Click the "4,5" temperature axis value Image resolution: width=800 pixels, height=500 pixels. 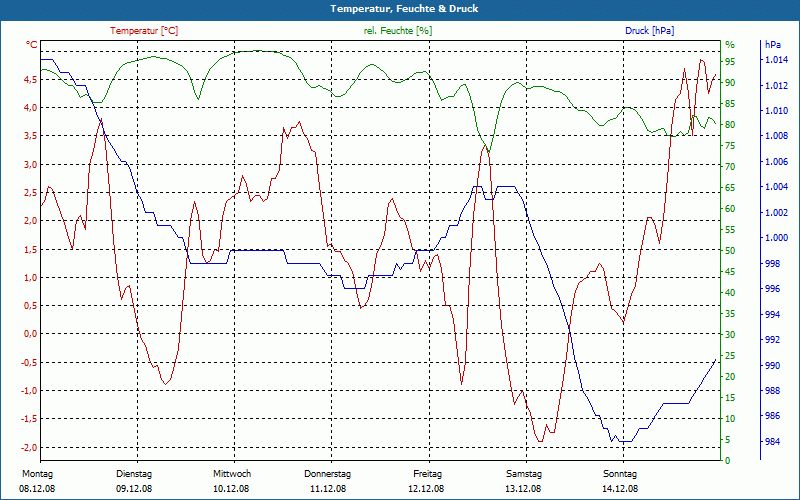31,80
